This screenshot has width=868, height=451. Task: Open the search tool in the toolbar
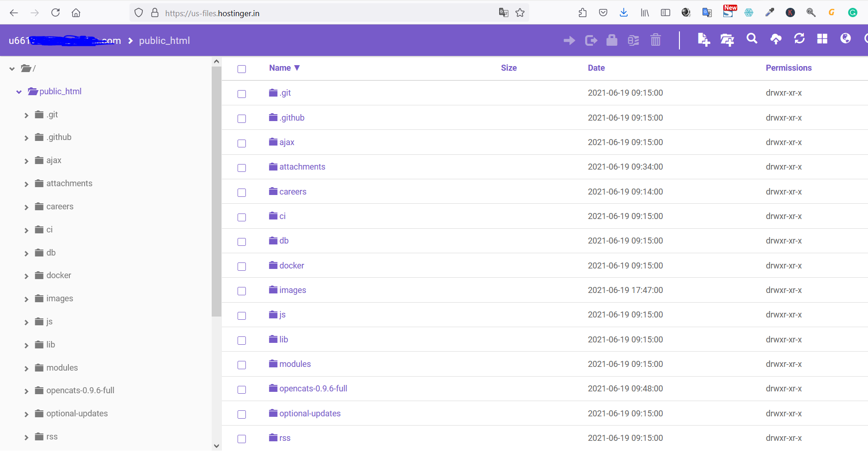(752, 39)
